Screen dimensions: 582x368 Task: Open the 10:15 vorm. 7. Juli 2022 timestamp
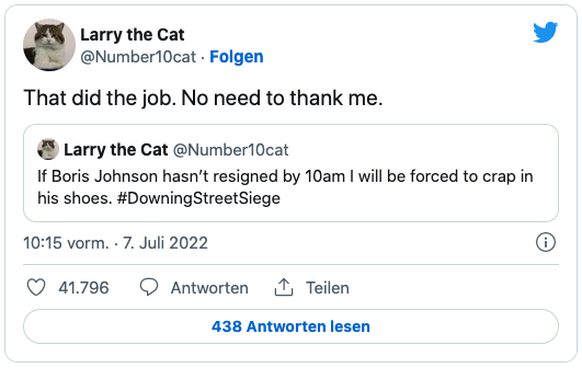tap(115, 243)
